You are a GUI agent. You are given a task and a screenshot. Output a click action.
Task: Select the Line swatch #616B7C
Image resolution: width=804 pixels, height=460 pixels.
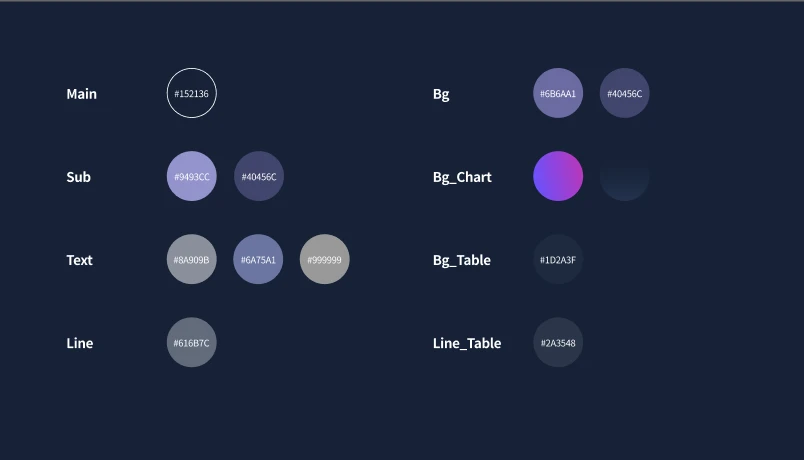pos(192,343)
